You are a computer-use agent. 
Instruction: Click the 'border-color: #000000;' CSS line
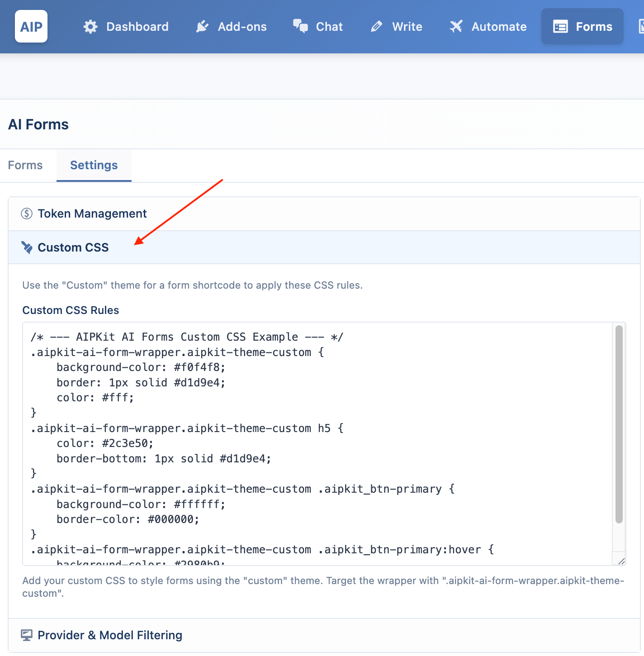pyautogui.click(x=128, y=519)
